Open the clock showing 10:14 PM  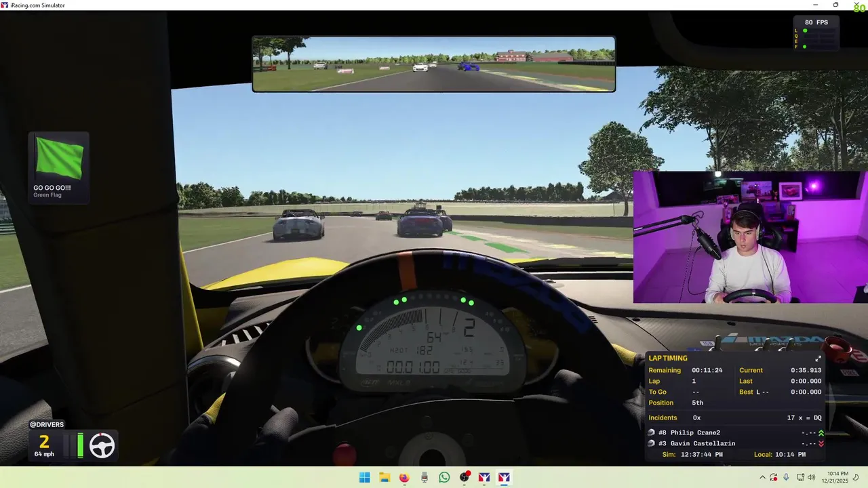pos(837,477)
